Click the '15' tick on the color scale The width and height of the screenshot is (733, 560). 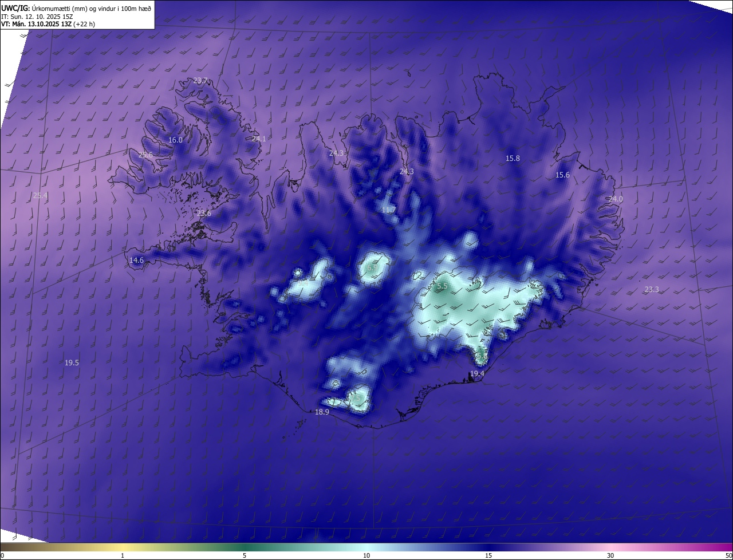(x=488, y=555)
